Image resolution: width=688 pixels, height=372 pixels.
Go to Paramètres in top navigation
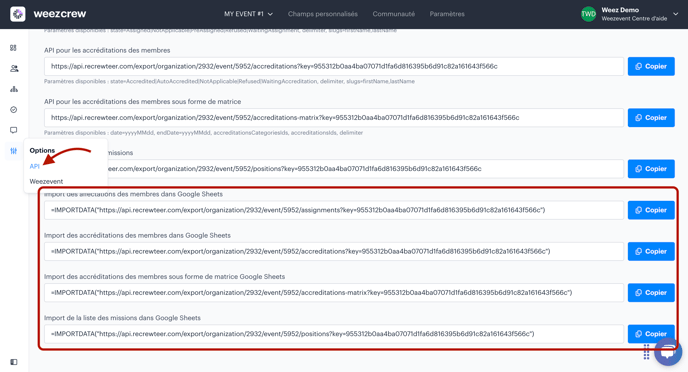(x=447, y=14)
